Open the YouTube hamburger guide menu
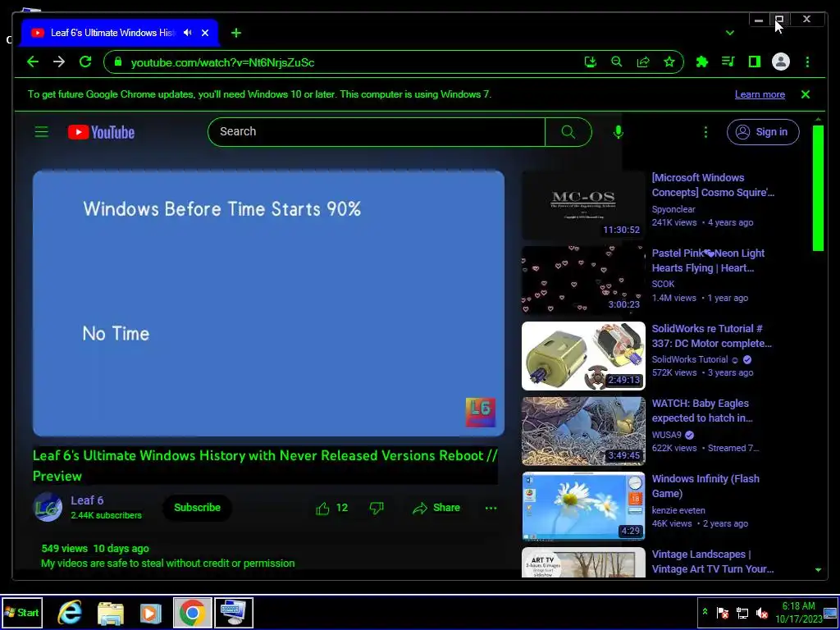This screenshot has height=630, width=840. 41,132
